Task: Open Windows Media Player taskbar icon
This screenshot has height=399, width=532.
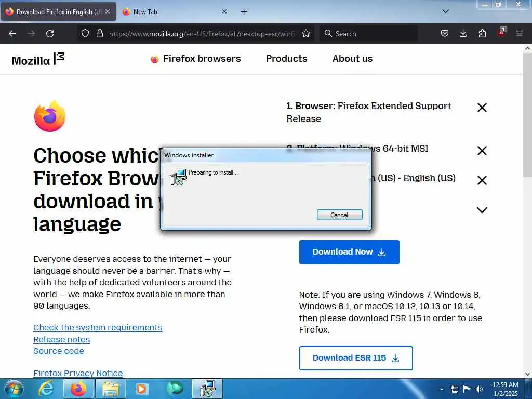Action: (x=141, y=389)
